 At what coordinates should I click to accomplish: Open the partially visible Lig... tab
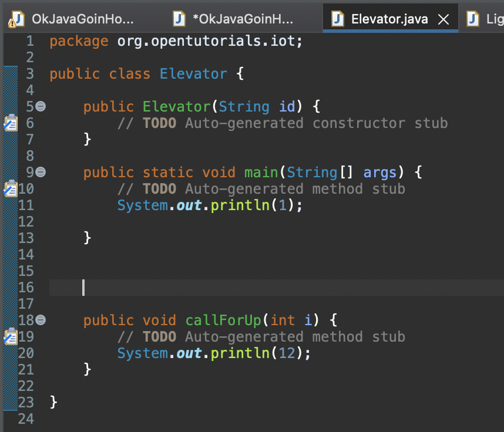[484, 19]
